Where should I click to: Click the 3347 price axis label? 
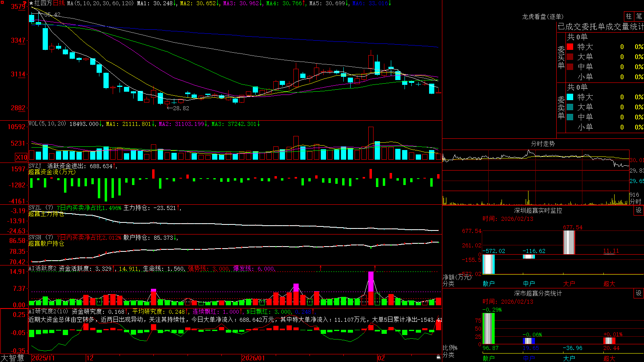pos(18,40)
